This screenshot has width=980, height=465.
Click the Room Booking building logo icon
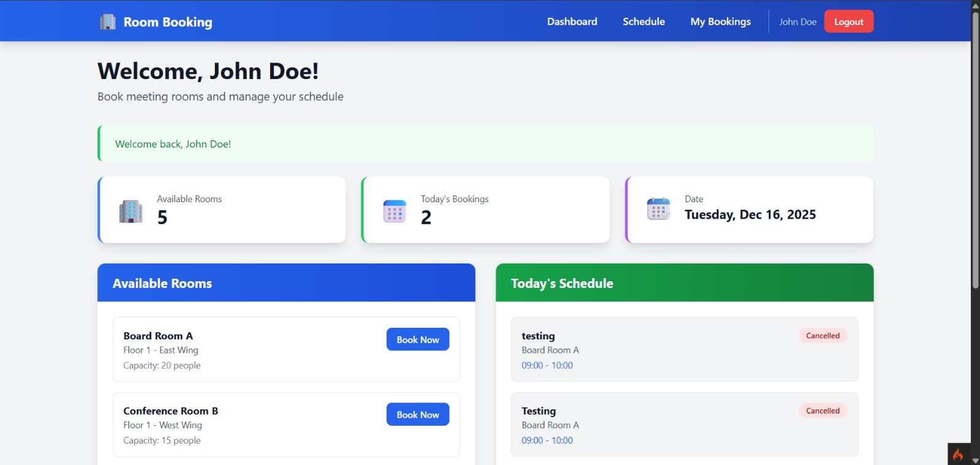(108, 22)
